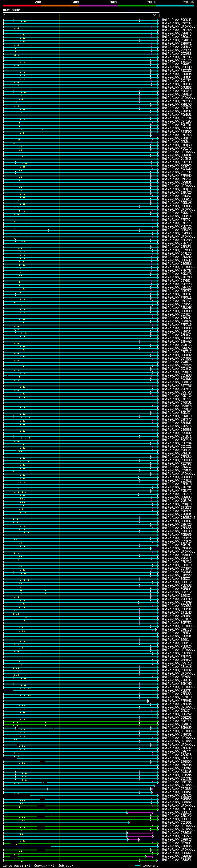Open hit UniRef100_B9H0A5
Viewport: 197px width, 868px height.
click(x=176, y=342)
